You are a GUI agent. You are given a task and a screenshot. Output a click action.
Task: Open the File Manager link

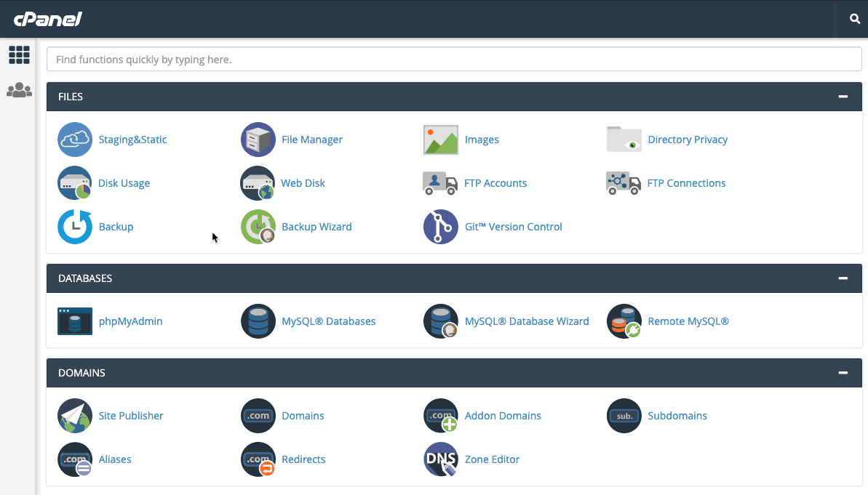(x=312, y=140)
